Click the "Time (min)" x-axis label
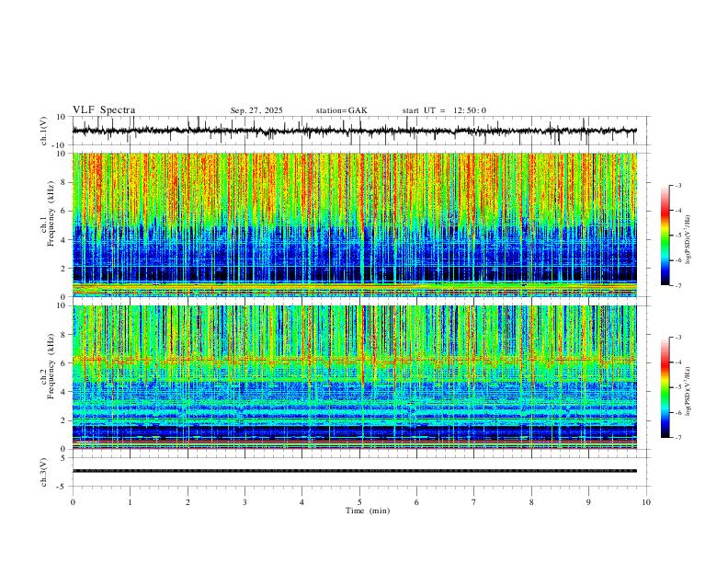728x563 pixels. click(x=368, y=511)
